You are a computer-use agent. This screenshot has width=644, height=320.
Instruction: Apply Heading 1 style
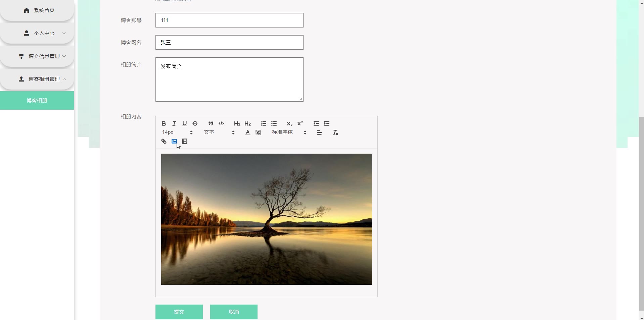[x=237, y=123]
